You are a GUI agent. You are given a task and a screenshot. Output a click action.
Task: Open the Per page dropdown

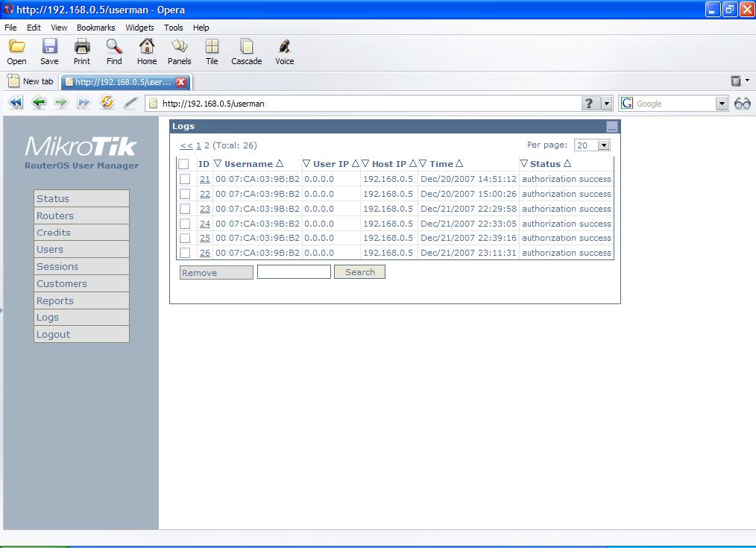tap(604, 145)
